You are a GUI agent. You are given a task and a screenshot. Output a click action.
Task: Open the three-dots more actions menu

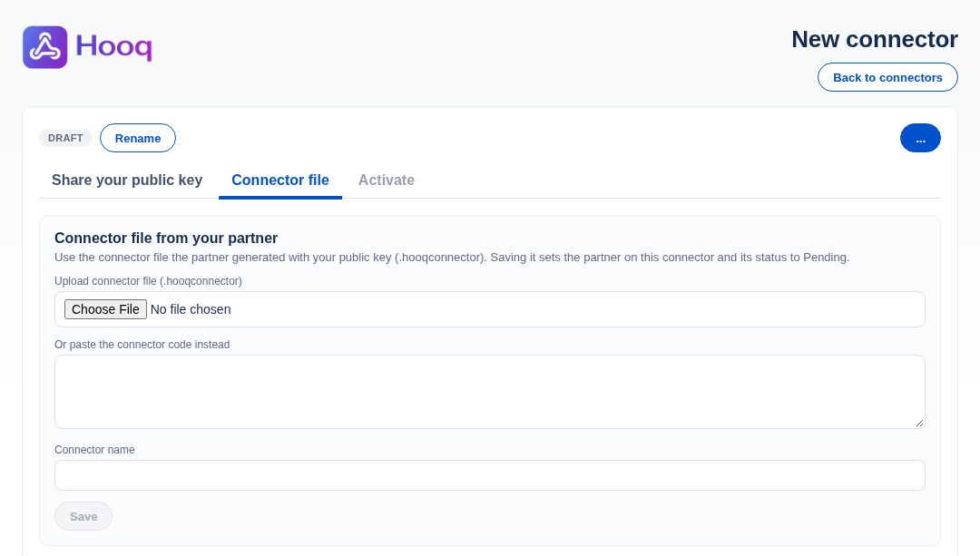(920, 138)
